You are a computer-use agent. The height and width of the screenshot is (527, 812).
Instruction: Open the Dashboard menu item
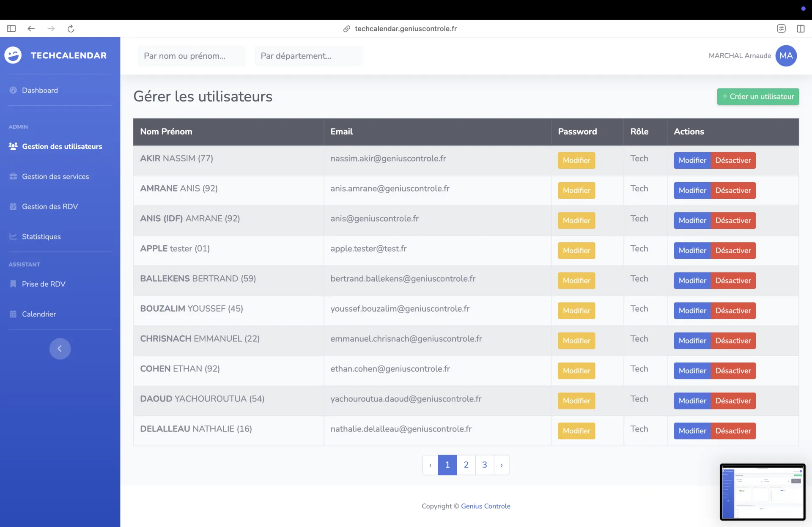[x=40, y=90]
